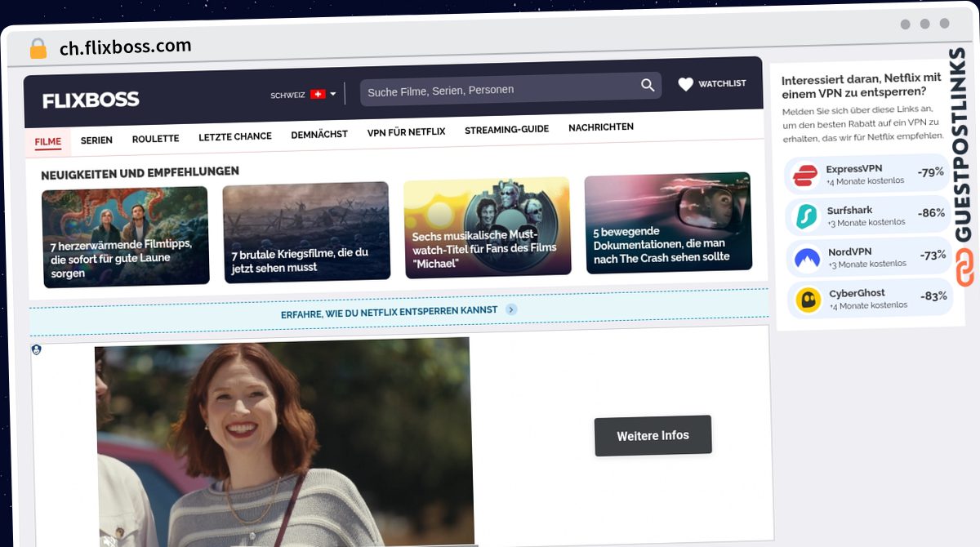Open the ROULETTE tab
980x547 pixels.
click(155, 139)
